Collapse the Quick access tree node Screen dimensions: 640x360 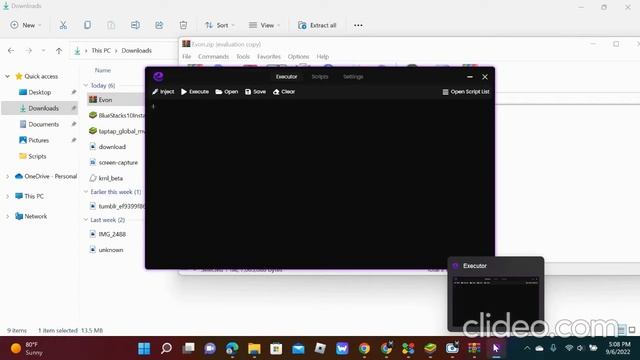7,76
